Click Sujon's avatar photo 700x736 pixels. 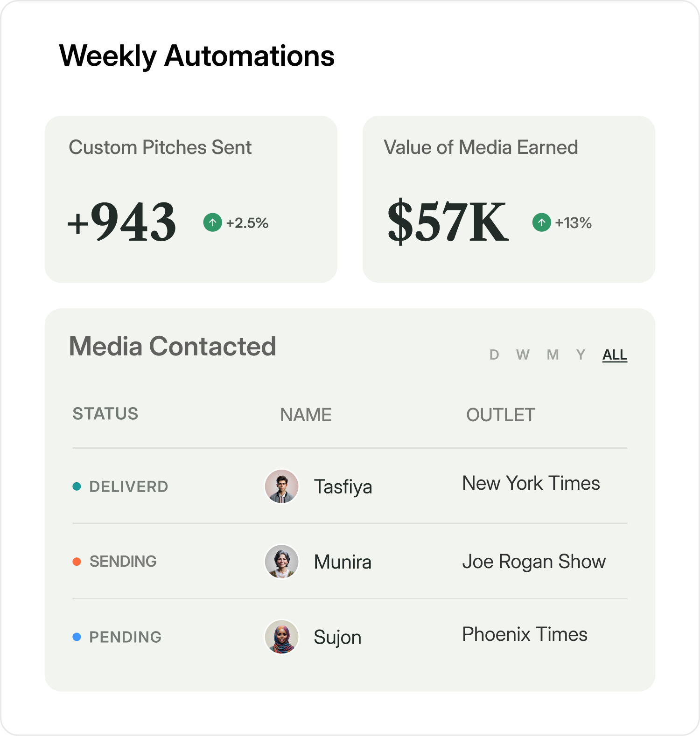pos(281,637)
